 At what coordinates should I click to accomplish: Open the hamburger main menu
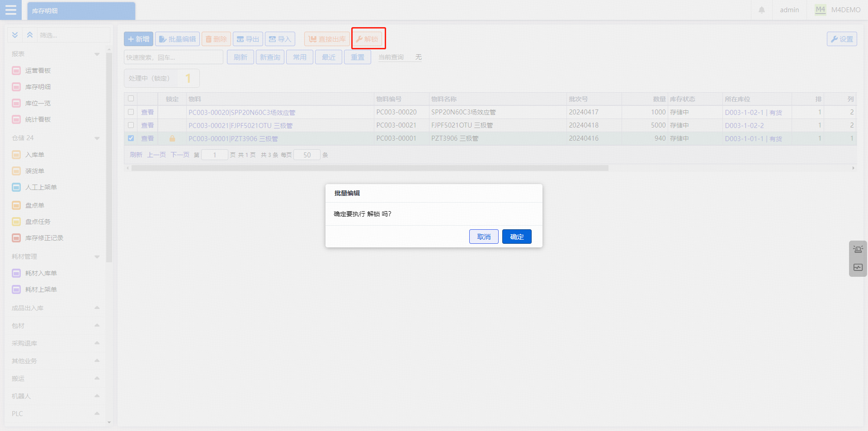coord(10,10)
